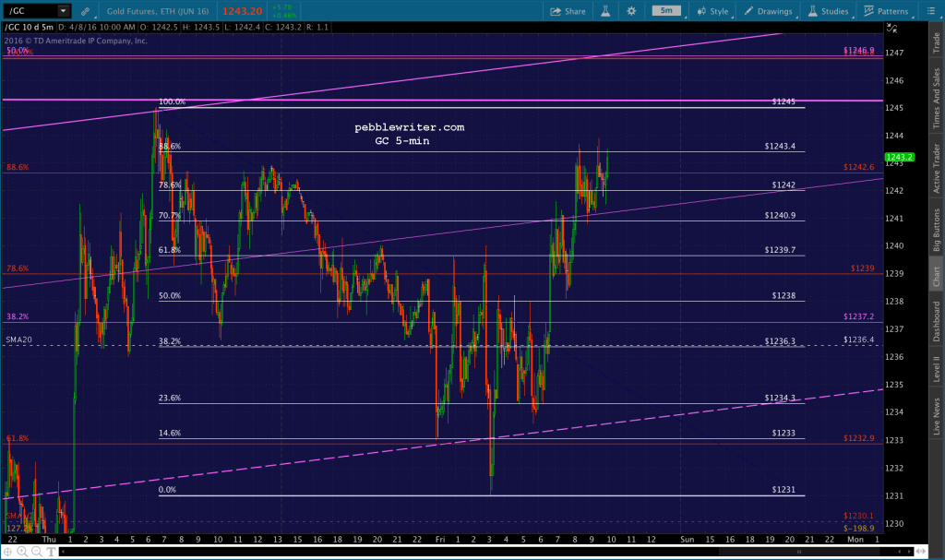Click the red $1242.6 level label
The width and height of the screenshot is (945, 560).
[x=859, y=167]
